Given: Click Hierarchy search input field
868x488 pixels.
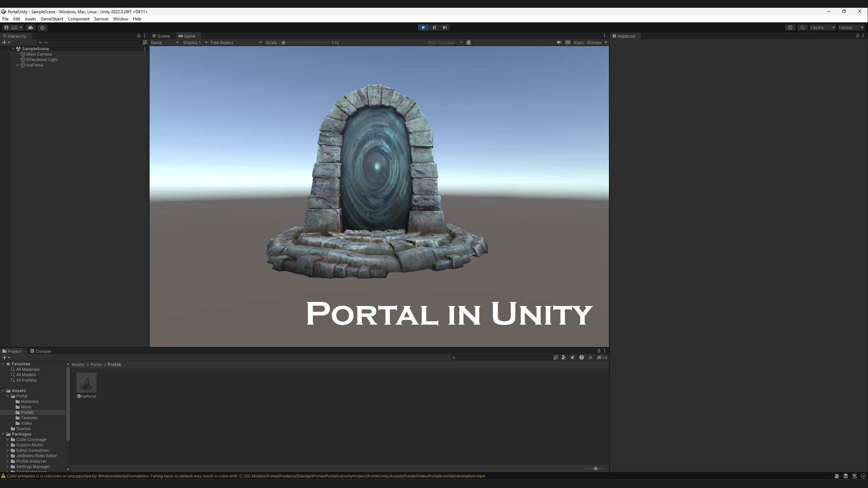Looking at the screenshot, I should (x=89, y=42).
